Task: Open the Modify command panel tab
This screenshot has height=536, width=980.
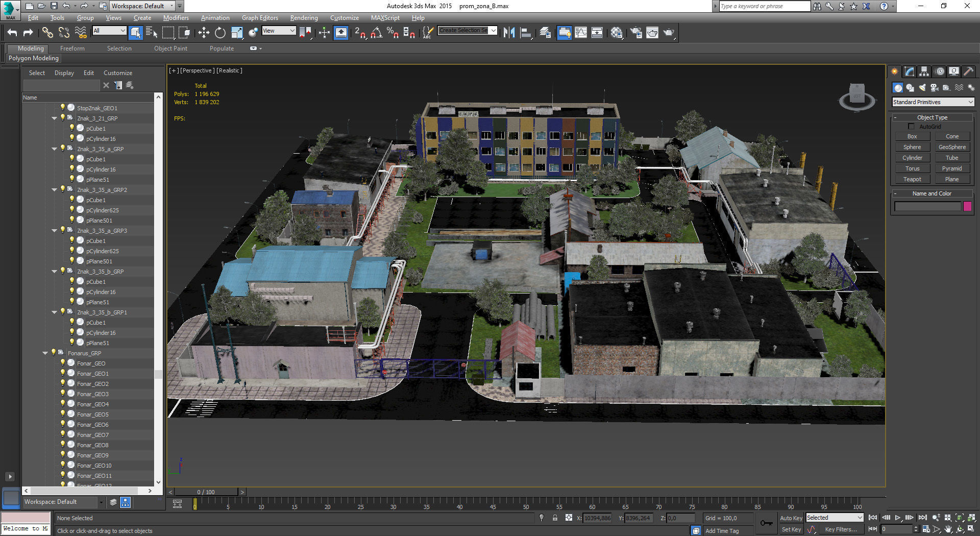Action: (x=910, y=71)
